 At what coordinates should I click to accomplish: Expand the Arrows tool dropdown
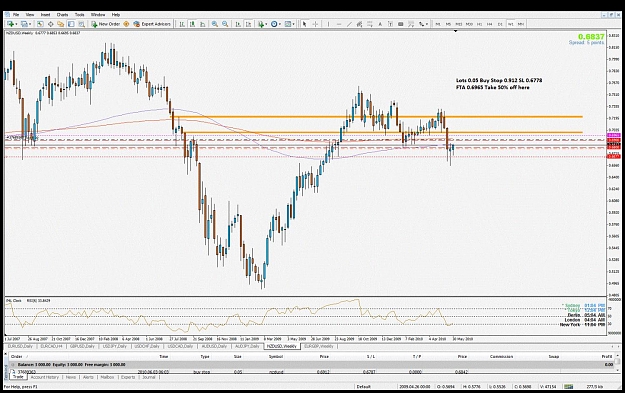tap(427, 24)
